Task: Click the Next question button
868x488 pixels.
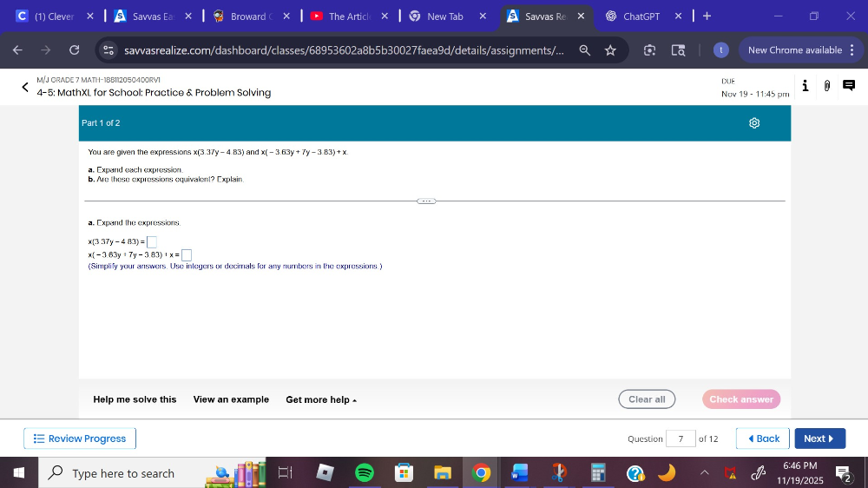Action: 819,439
